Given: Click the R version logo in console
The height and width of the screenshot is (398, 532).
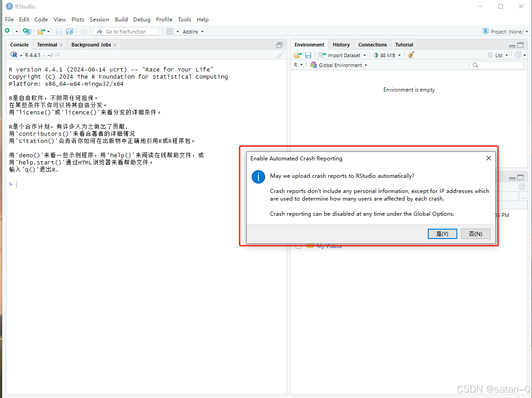Looking at the screenshot, I should (14, 54).
